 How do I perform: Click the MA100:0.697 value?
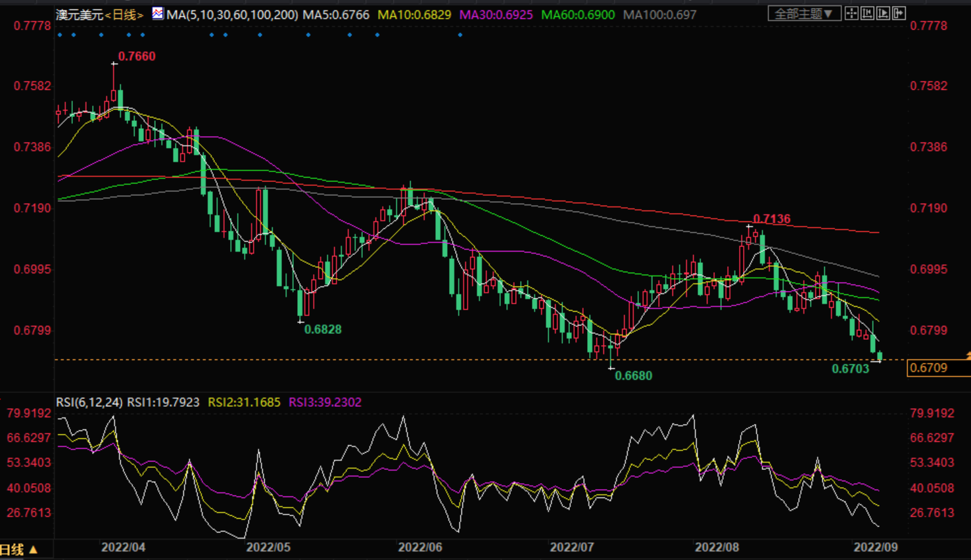point(659,14)
